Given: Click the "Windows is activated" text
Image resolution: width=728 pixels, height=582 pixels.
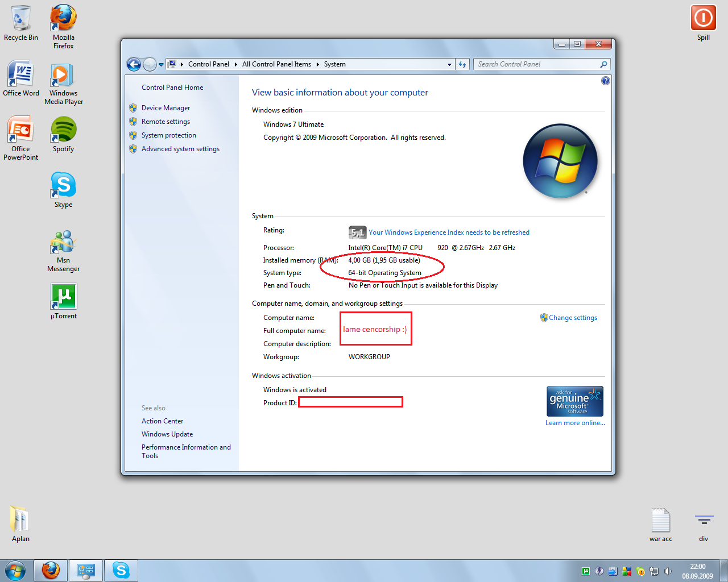Looking at the screenshot, I should click(295, 390).
